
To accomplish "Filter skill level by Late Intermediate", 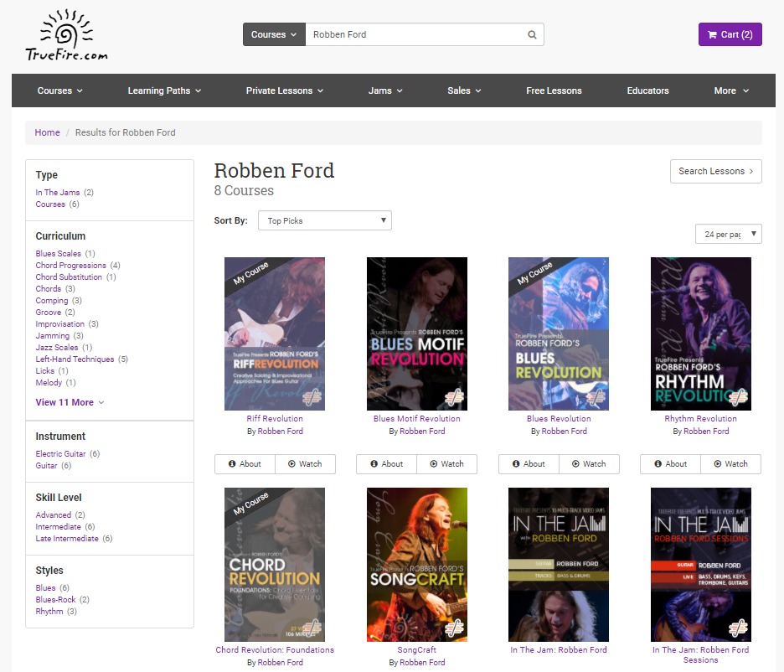I will tap(67, 539).
